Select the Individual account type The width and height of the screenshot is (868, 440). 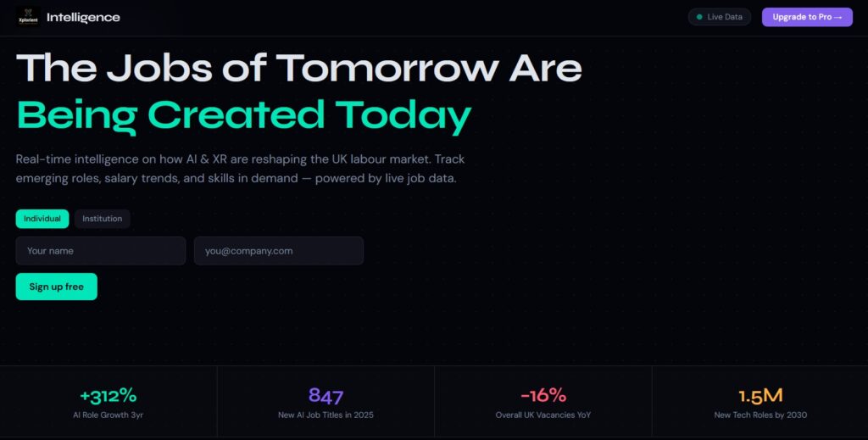42,219
